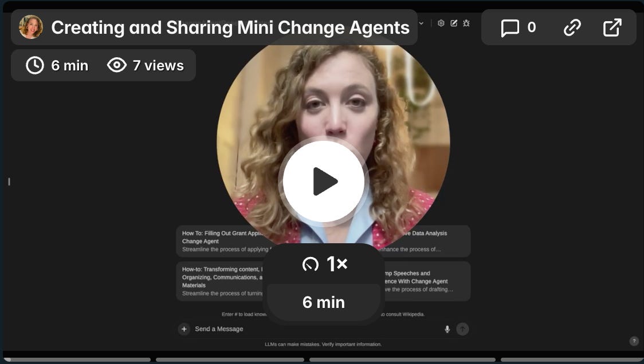Click the upward send arrow button

tap(462, 329)
